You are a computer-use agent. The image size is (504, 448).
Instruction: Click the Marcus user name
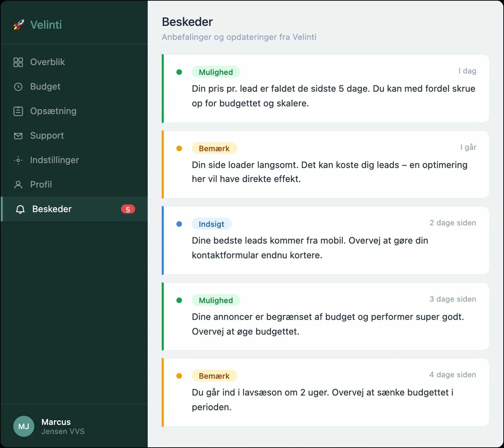click(x=56, y=422)
